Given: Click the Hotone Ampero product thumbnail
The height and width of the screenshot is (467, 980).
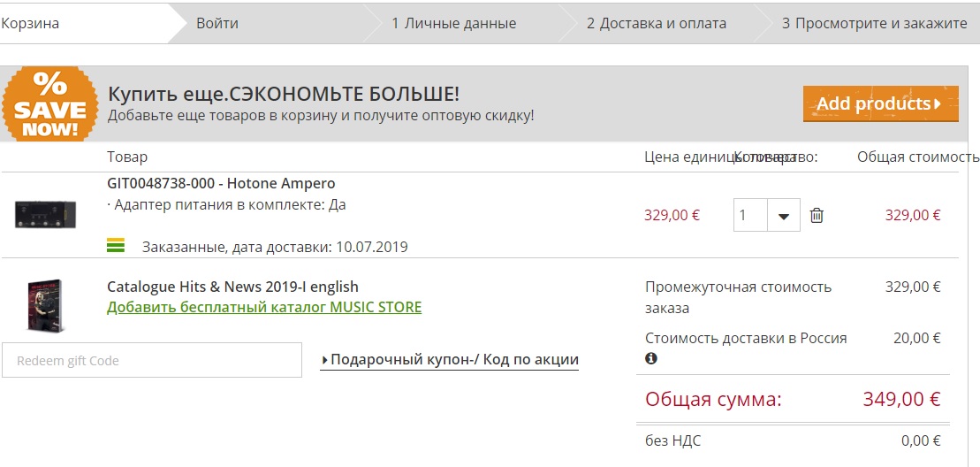Looking at the screenshot, I should pos(45,214).
